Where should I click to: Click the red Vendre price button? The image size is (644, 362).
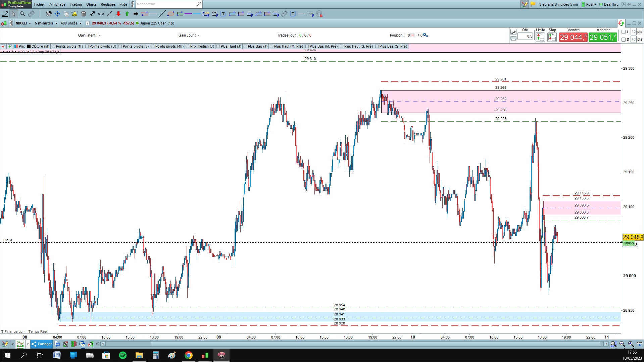point(573,37)
